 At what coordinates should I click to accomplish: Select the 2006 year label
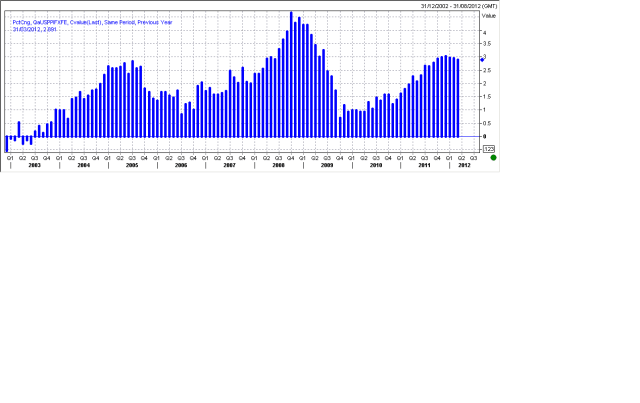click(x=180, y=164)
